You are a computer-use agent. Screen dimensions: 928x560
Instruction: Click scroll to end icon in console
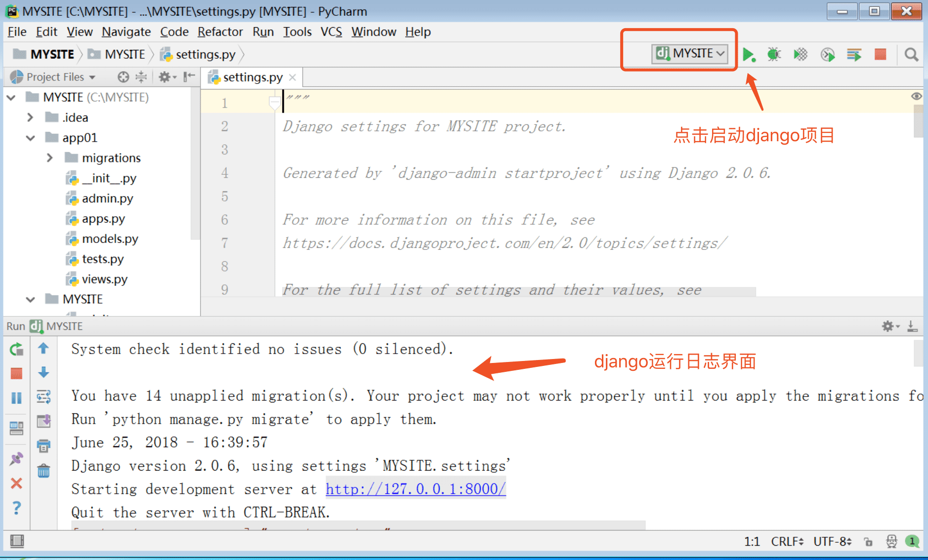[43, 421]
